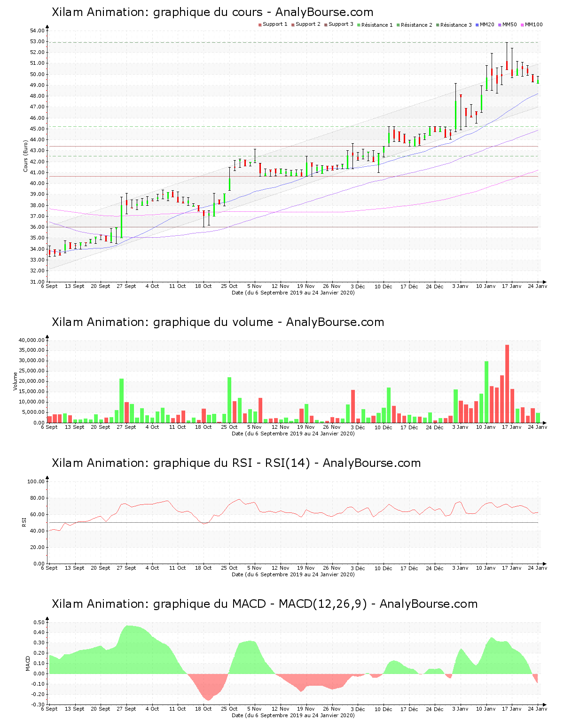This screenshot has height=728, width=564.
Task: Click the 40,000.00 volume axis value
Action: [x=31, y=340]
